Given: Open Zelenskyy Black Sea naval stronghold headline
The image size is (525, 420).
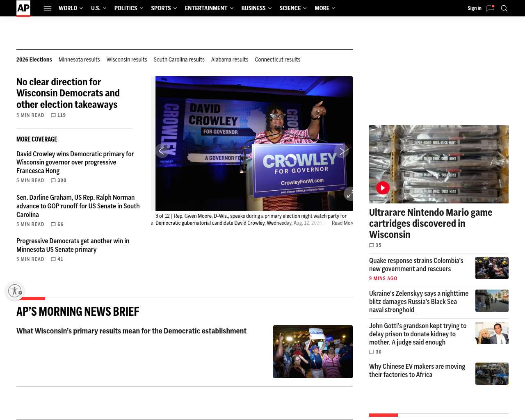Looking at the screenshot, I should (x=419, y=302).
